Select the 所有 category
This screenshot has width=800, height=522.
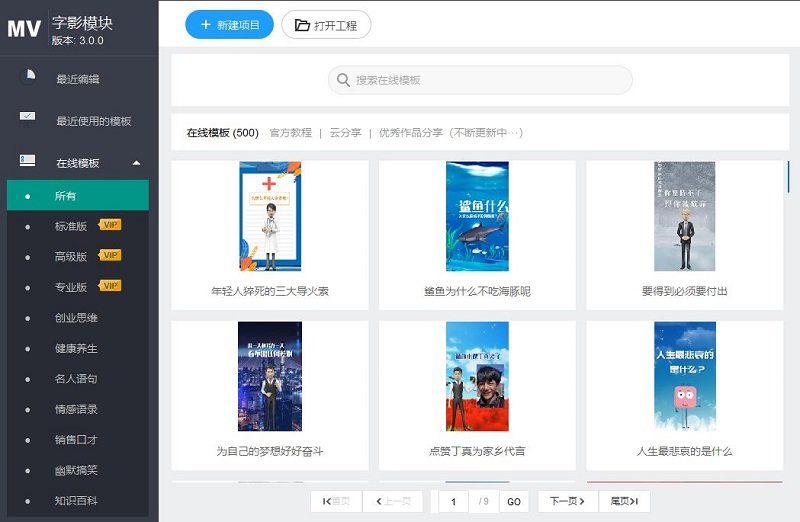pos(78,195)
